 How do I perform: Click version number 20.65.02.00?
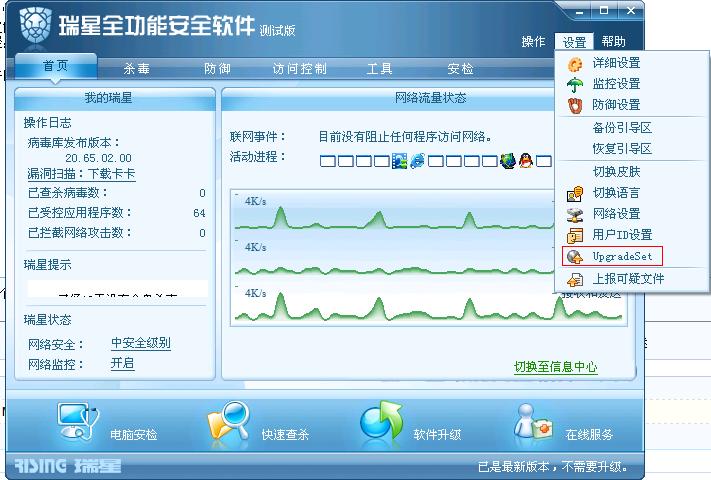click(x=98, y=158)
